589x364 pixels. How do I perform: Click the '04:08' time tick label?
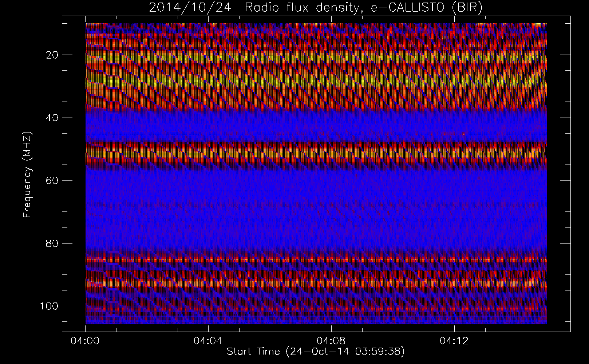pos(331,341)
